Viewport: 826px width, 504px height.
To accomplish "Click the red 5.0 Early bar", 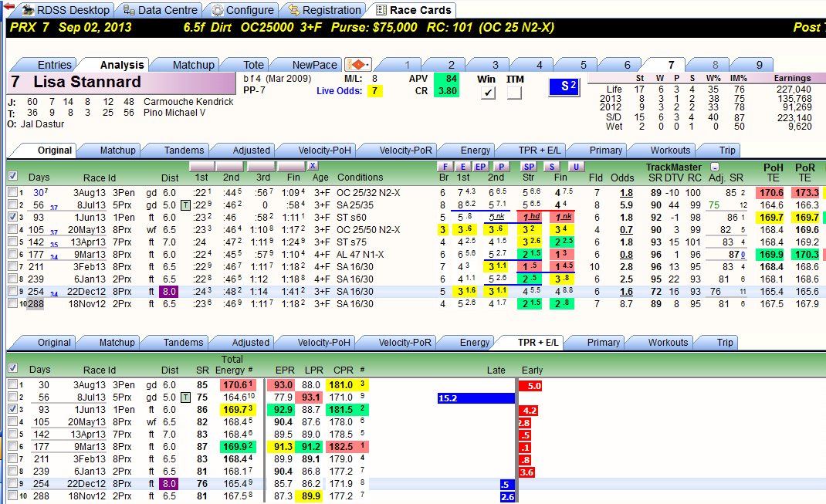I will click(x=530, y=386).
